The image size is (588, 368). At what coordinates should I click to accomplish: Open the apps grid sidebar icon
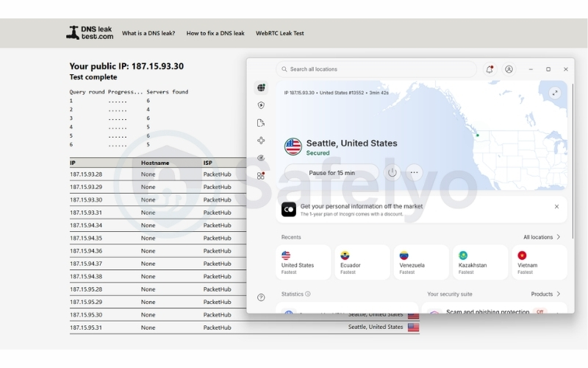click(261, 176)
